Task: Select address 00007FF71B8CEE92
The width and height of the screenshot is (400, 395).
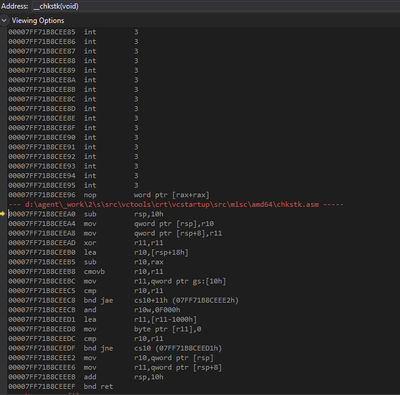Action: click(42, 157)
